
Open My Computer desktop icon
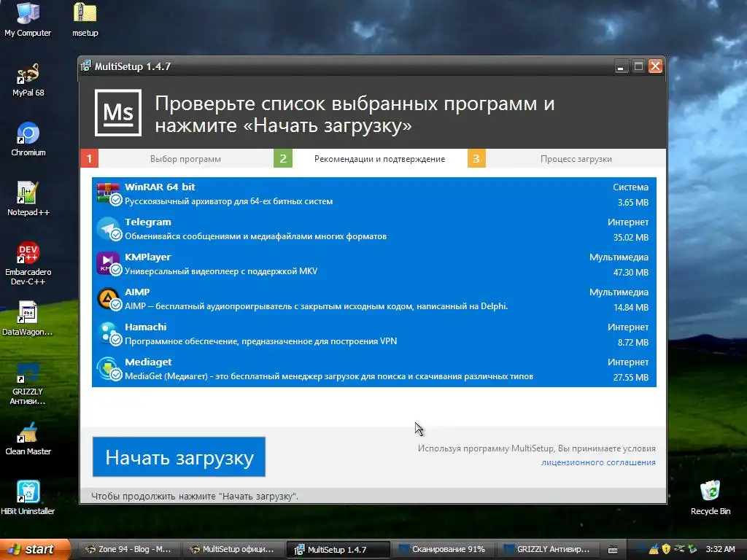point(28,19)
